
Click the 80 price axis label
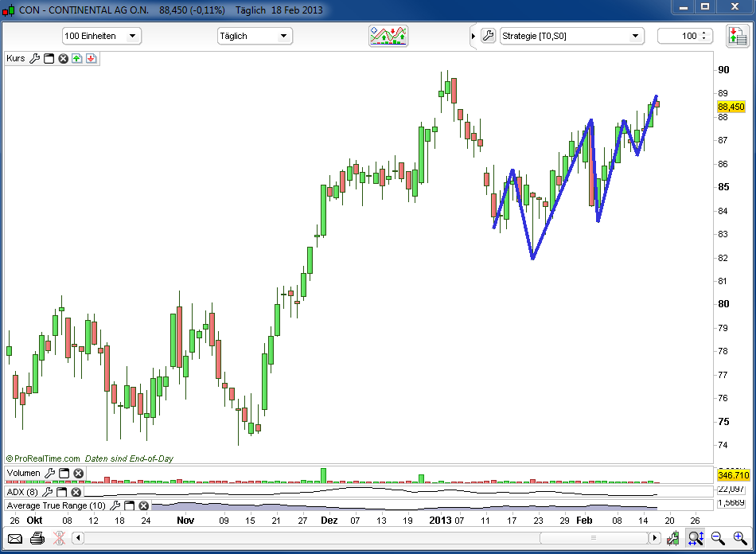coord(723,304)
